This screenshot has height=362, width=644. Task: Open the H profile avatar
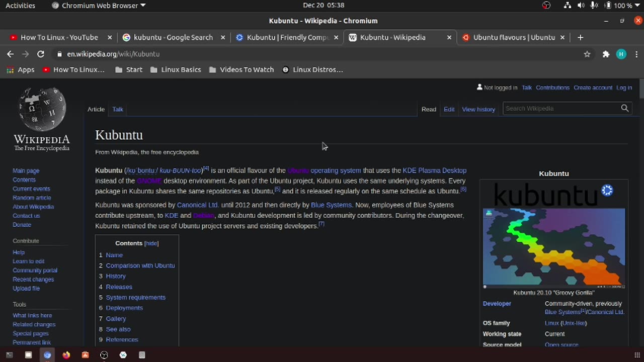coord(621,54)
